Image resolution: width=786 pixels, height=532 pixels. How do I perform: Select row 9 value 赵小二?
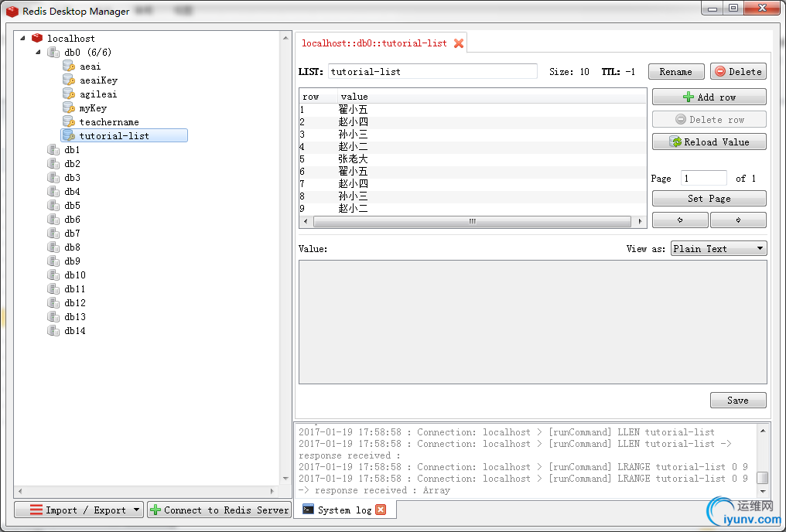pyautogui.click(x=353, y=208)
